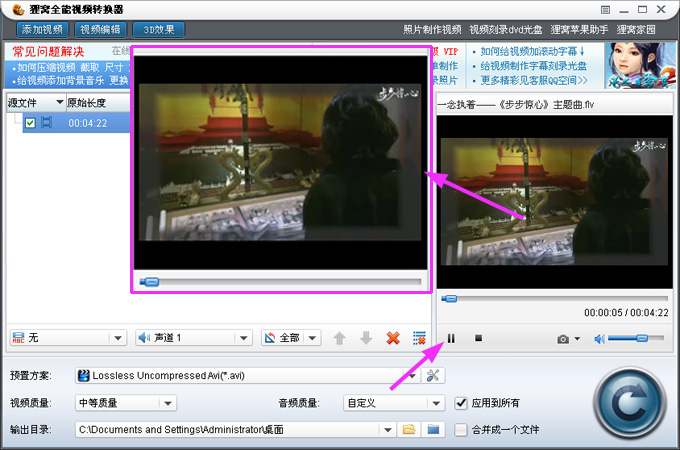Open the title bar menu icon
This screenshot has height=450, width=680.
(605, 10)
